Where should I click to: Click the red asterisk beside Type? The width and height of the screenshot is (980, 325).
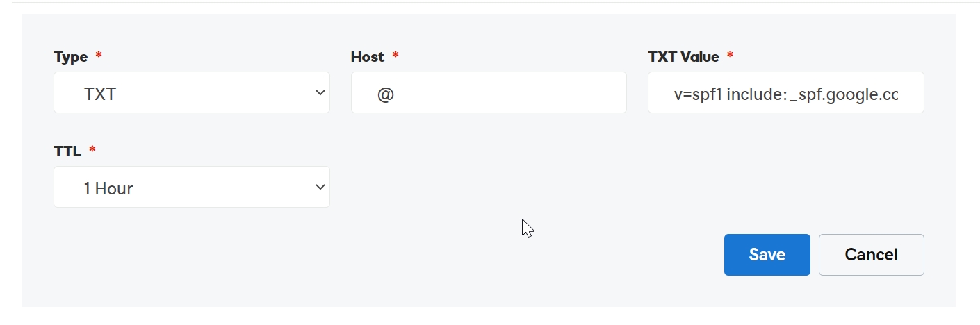(x=99, y=54)
